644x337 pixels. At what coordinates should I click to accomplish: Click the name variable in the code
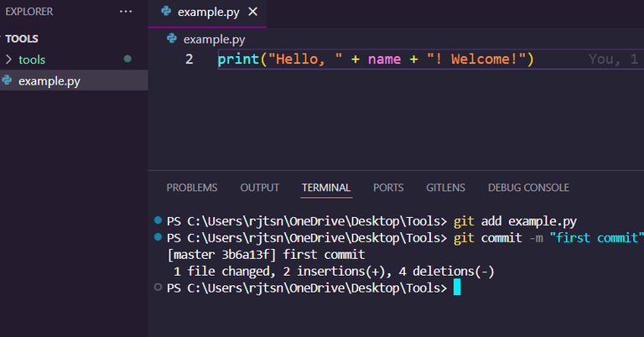pos(384,60)
